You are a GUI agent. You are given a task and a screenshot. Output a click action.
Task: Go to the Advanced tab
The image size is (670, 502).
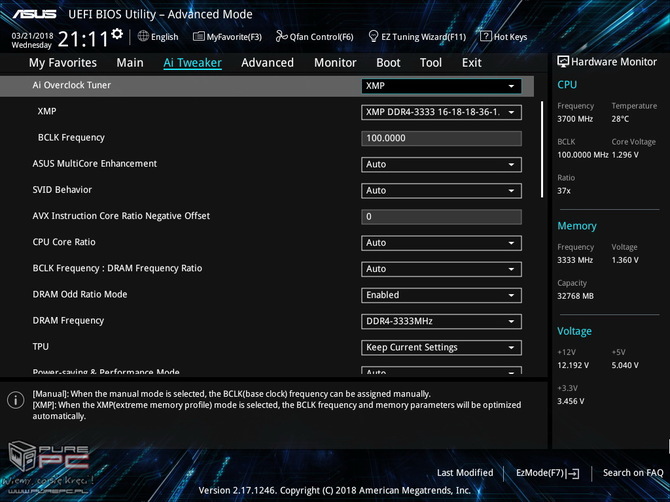pyautogui.click(x=267, y=63)
